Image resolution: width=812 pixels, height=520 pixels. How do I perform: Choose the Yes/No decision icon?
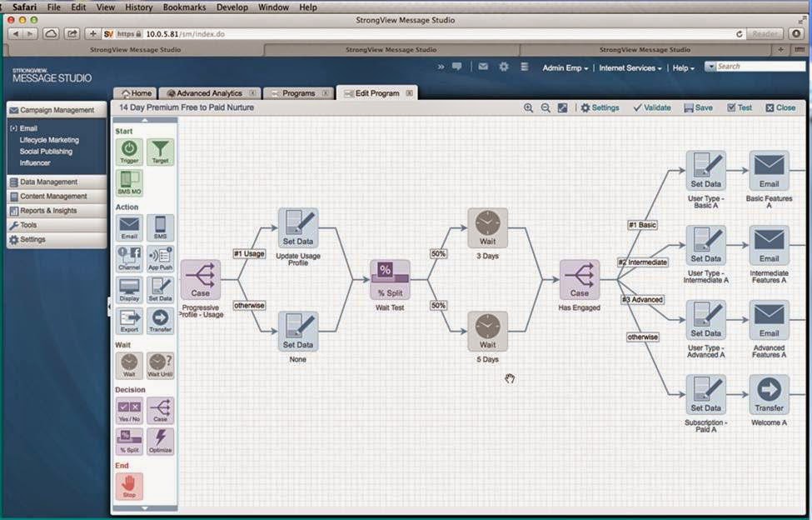click(x=129, y=409)
